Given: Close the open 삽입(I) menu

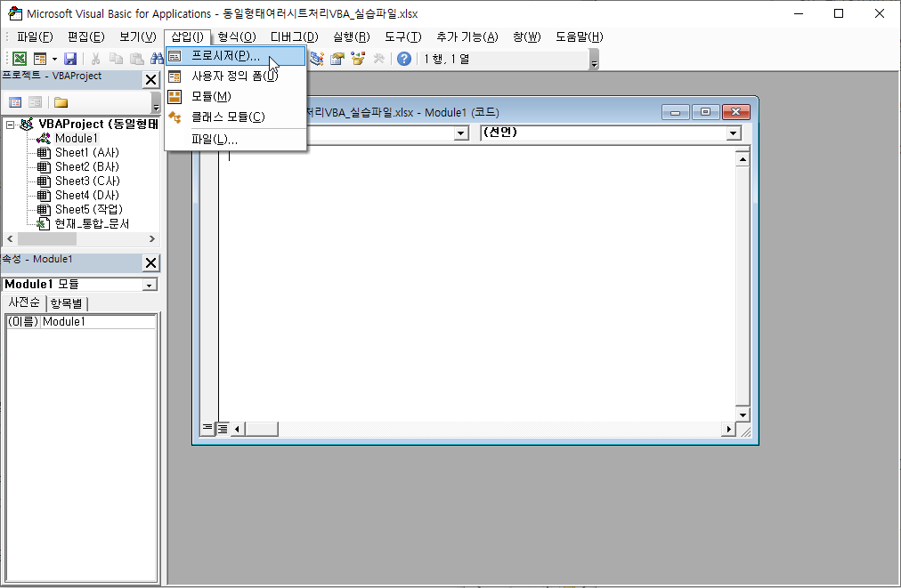Looking at the screenshot, I should coord(187,36).
